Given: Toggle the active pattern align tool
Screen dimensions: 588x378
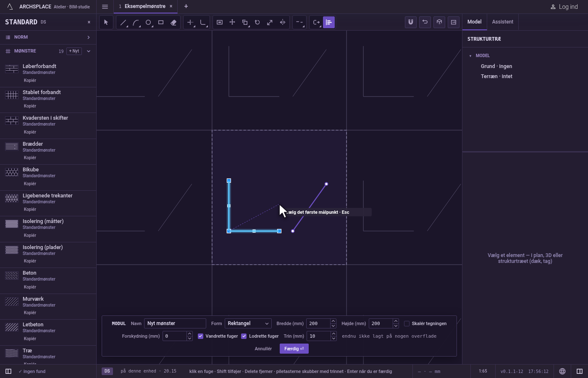Looking at the screenshot, I should 329,22.
